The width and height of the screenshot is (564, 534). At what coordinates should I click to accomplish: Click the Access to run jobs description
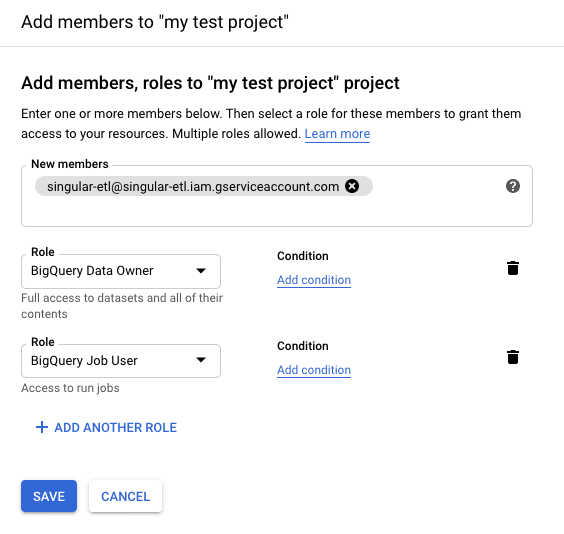click(x=70, y=388)
